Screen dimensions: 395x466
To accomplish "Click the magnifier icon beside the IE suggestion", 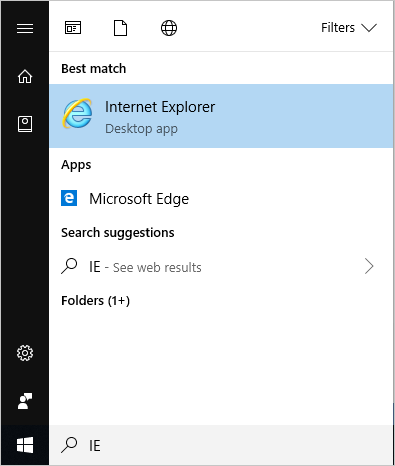I will tap(69, 266).
